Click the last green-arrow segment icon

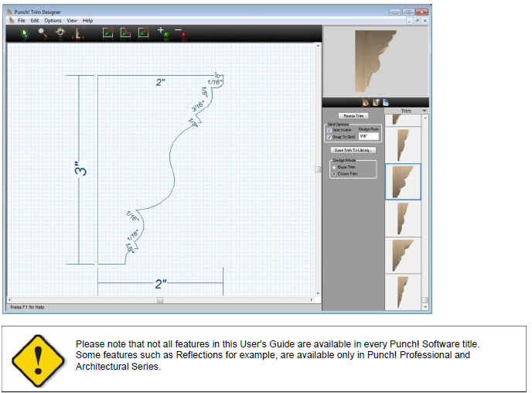tap(144, 33)
